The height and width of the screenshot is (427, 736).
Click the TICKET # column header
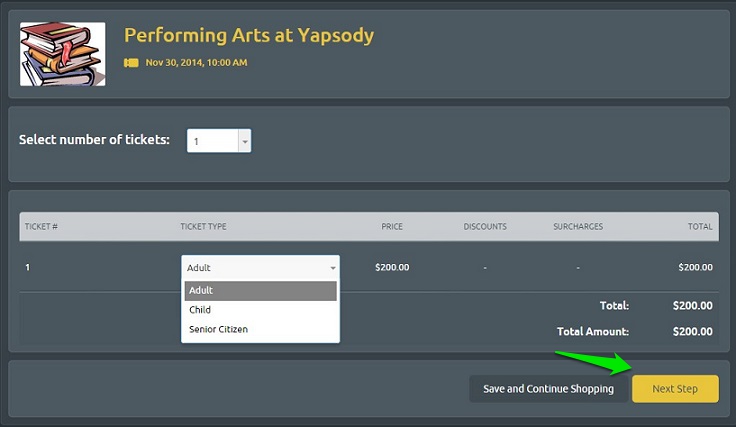pos(41,226)
